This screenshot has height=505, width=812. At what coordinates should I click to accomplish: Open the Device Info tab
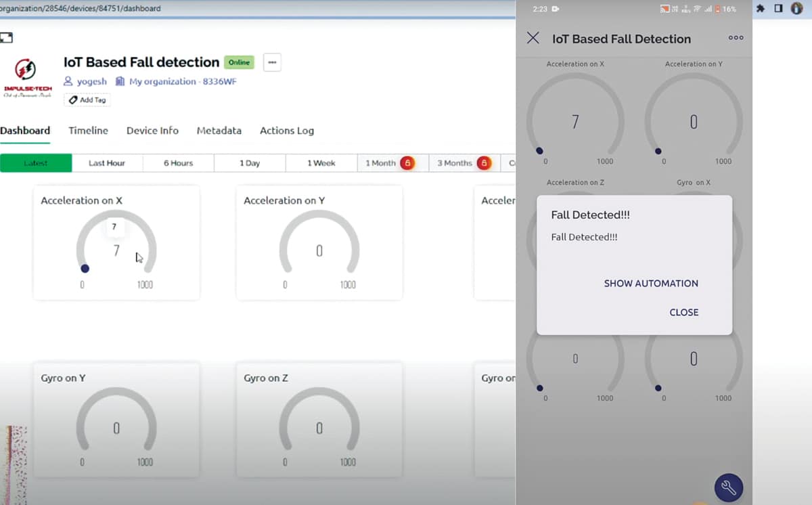(152, 131)
